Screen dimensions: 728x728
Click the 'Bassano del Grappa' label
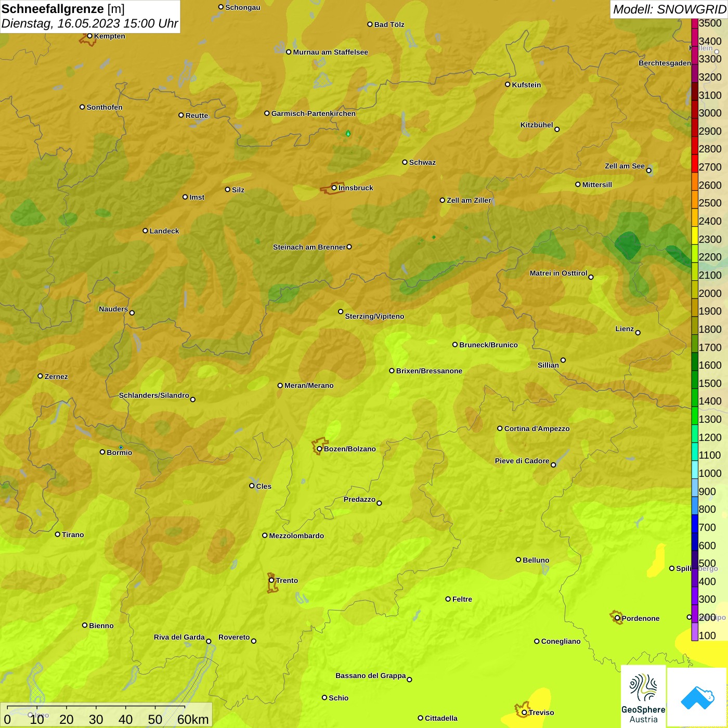371,675
